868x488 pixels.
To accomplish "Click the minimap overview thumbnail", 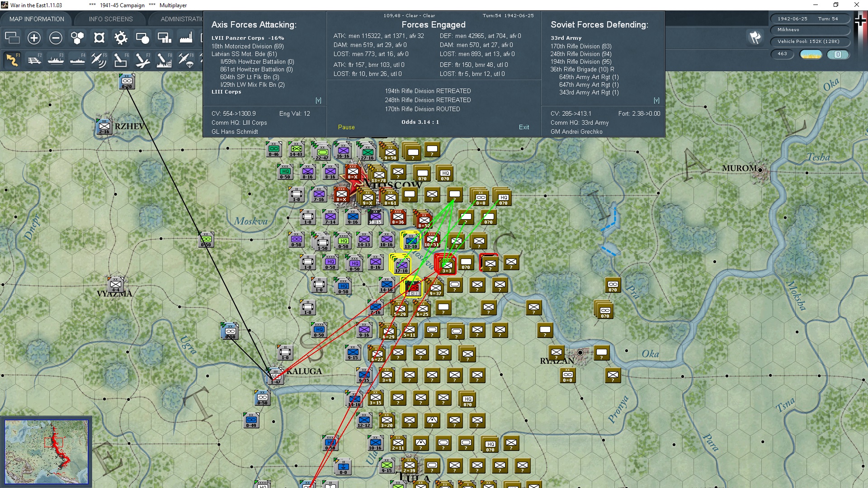I will point(46,451).
